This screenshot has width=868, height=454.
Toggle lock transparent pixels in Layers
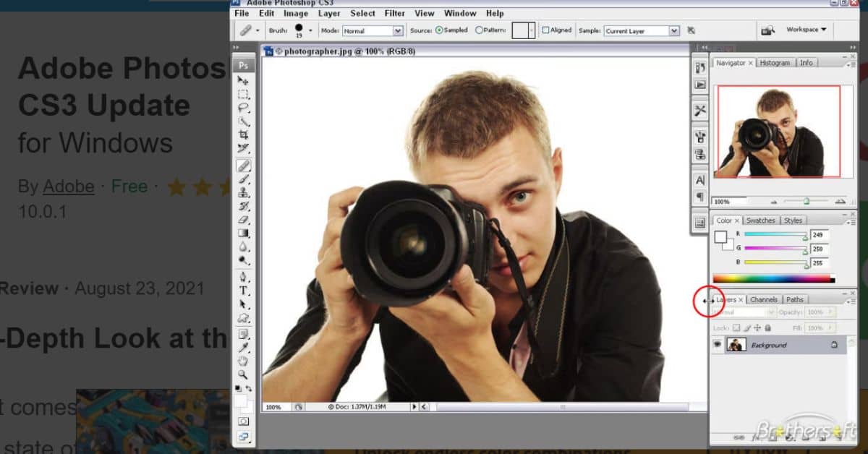tap(736, 328)
